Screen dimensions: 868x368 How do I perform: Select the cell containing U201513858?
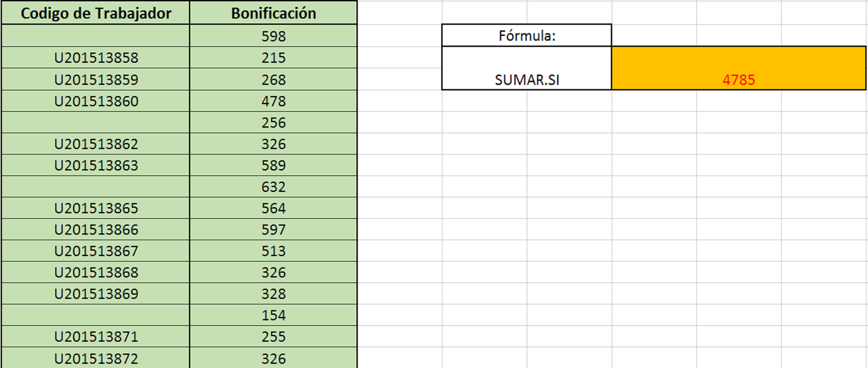tap(96, 58)
